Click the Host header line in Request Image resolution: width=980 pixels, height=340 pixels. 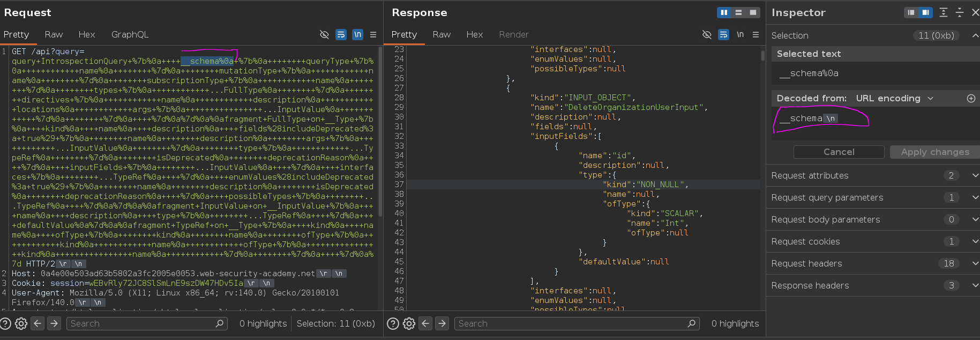click(x=179, y=274)
